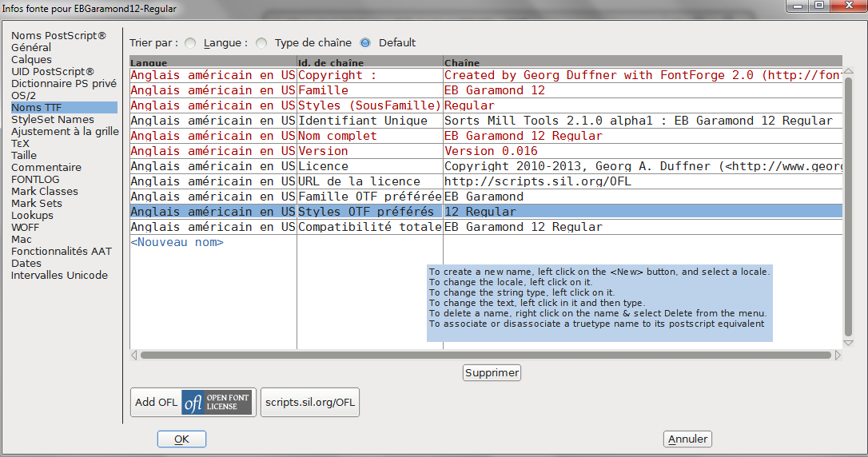Open the Mac section

point(22,240)
